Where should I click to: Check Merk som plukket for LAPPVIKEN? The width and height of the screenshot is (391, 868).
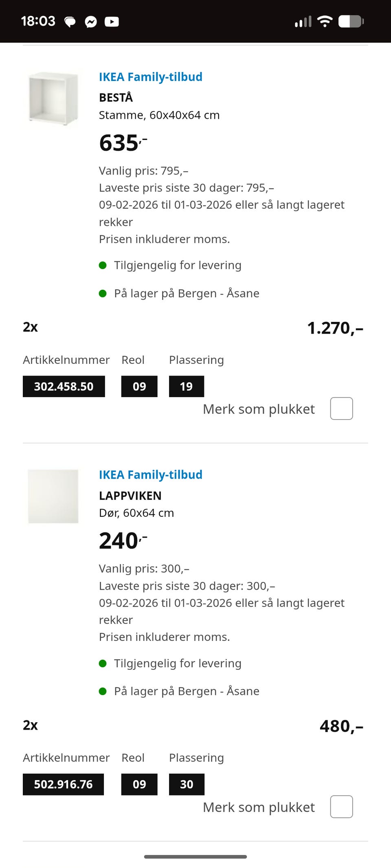(341, 807)
